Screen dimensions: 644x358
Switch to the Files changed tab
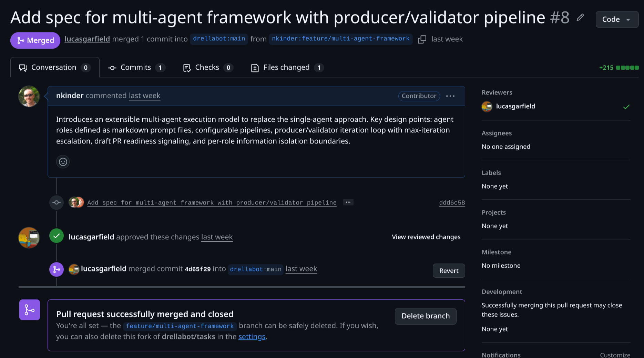(x=286, y=67)
